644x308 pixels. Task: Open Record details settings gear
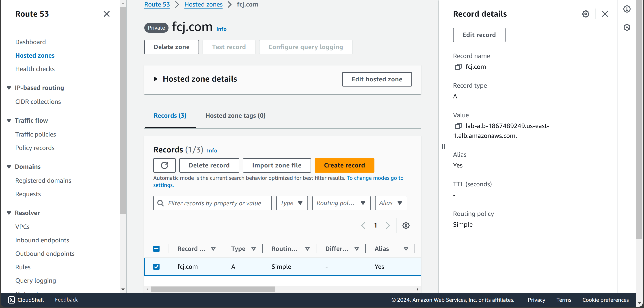586,14
